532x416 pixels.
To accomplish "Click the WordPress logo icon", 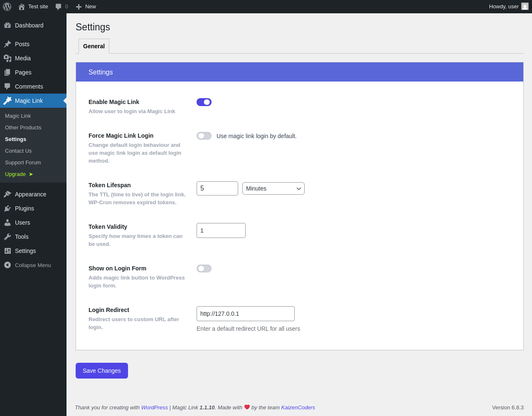I will (x=7, y=7).
